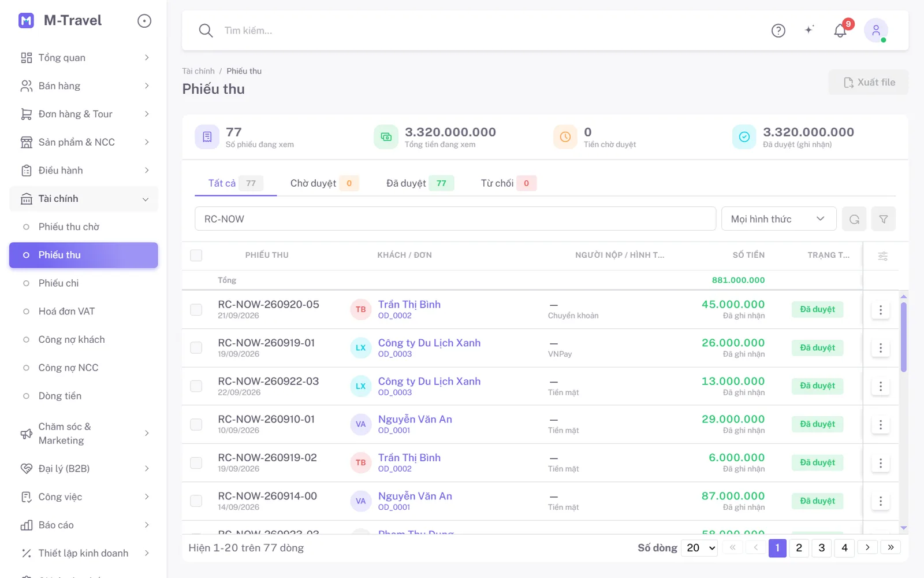
Task: Check the row RC-NOW-260919-01
Action: coord(196,348)
